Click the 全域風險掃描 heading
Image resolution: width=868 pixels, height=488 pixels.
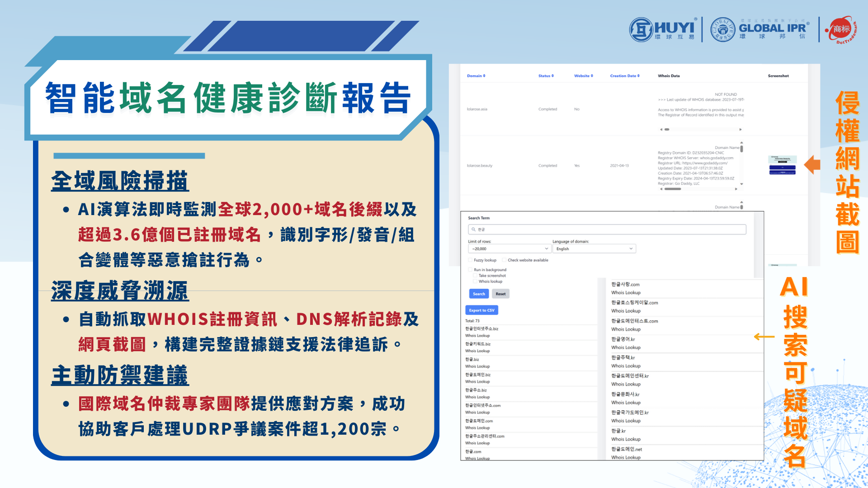tap(120, 181)
